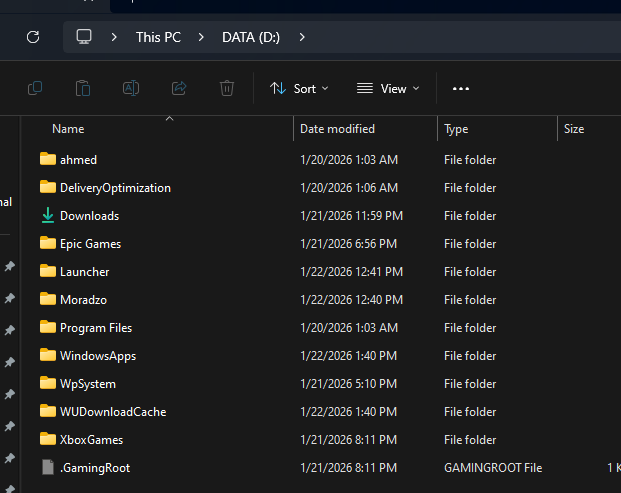Screen dimensions: 621x493
Task: Click the monitor icon in address bar
Action: tap(84, 37)
